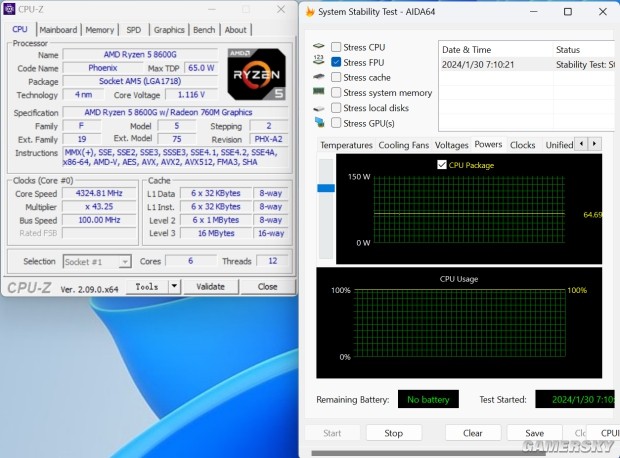Click the disk drive icon beside Stress local disks
Viewport: 620px width, 458px height.
(x=319, y=108)
